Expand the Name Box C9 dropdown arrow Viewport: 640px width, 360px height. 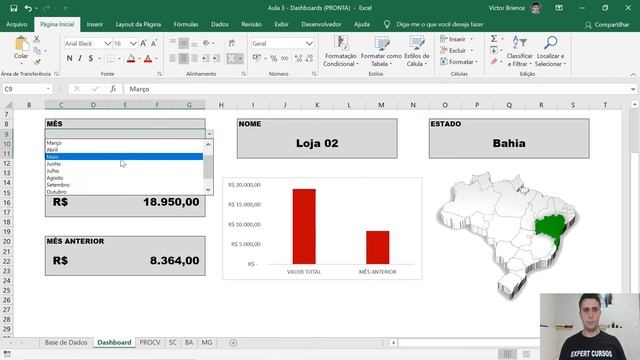pyautogui.click(x=48, y=89)
